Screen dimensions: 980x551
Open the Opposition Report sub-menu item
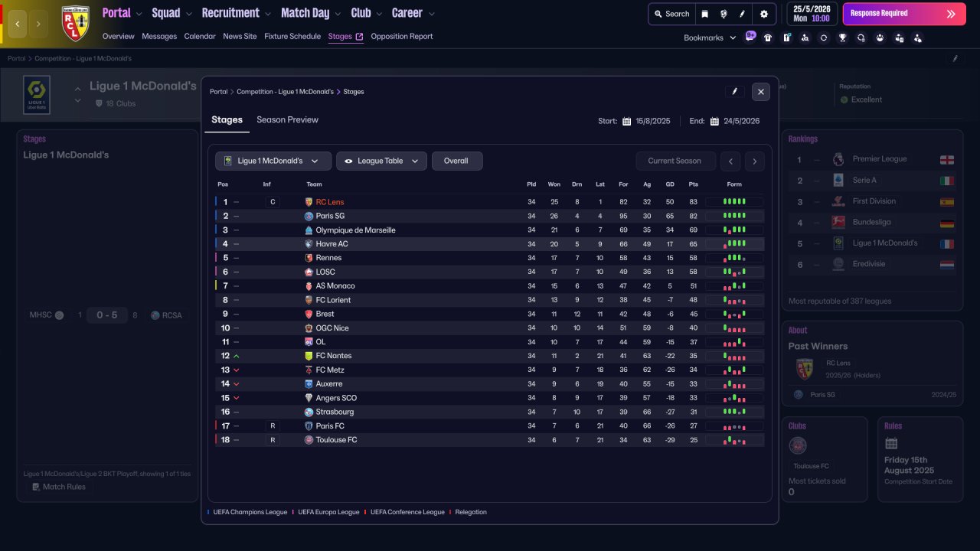(402, 37)
